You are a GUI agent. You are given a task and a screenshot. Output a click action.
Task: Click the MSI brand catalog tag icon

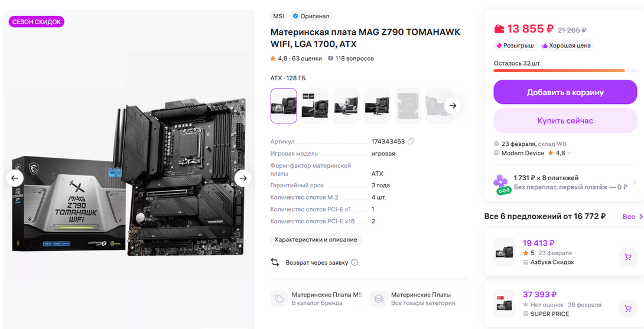(279, 299)
